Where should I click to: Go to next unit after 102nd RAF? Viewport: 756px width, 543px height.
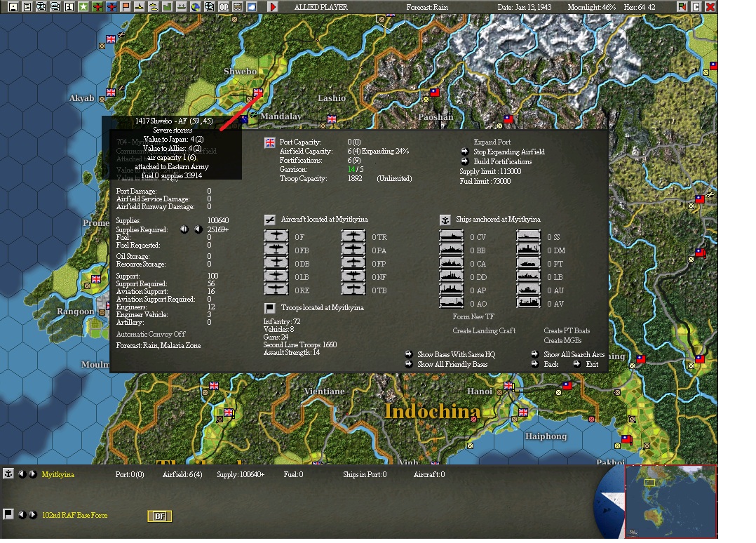[x=33, y=514]
